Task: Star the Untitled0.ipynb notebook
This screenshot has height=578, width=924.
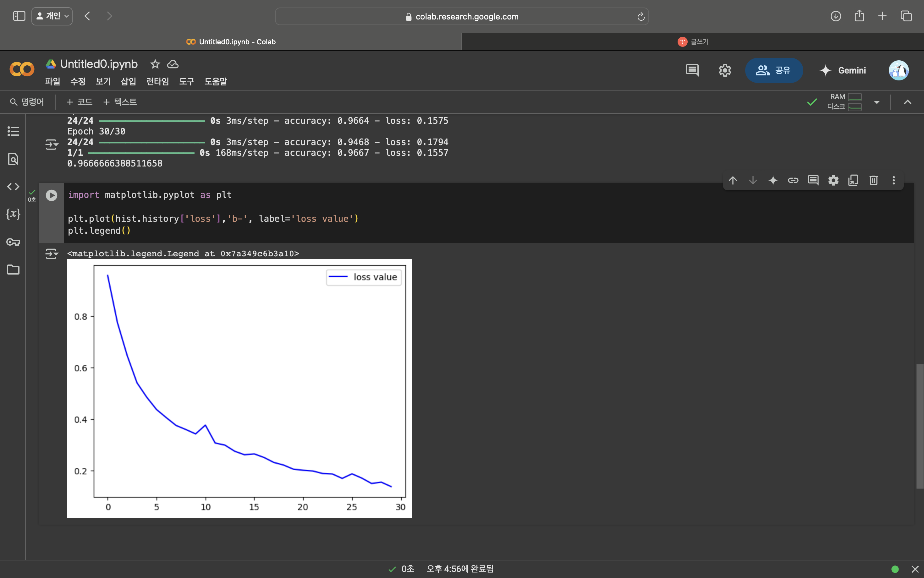Action: pos(155,64)
